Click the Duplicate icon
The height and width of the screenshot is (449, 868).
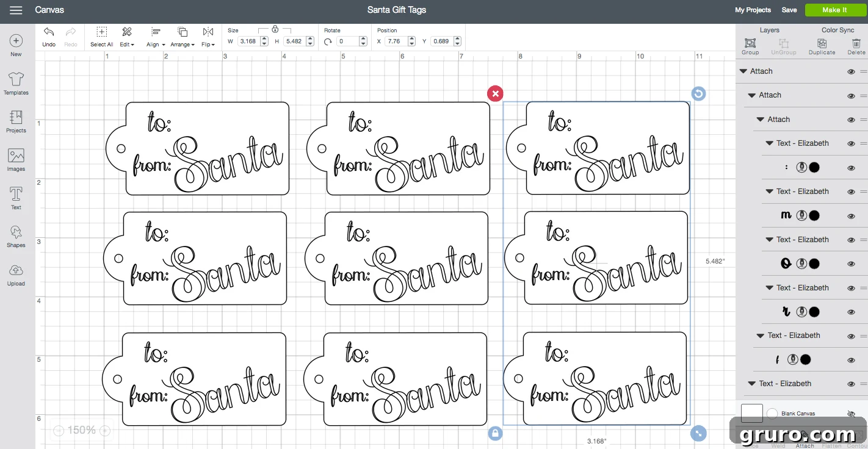pos(822,43)
